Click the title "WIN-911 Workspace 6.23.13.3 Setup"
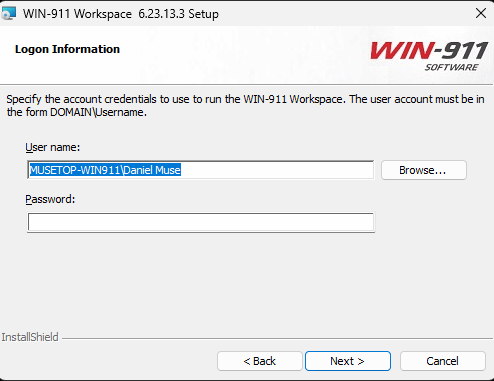This screenshot has height=381, width=494. [121, 14]
